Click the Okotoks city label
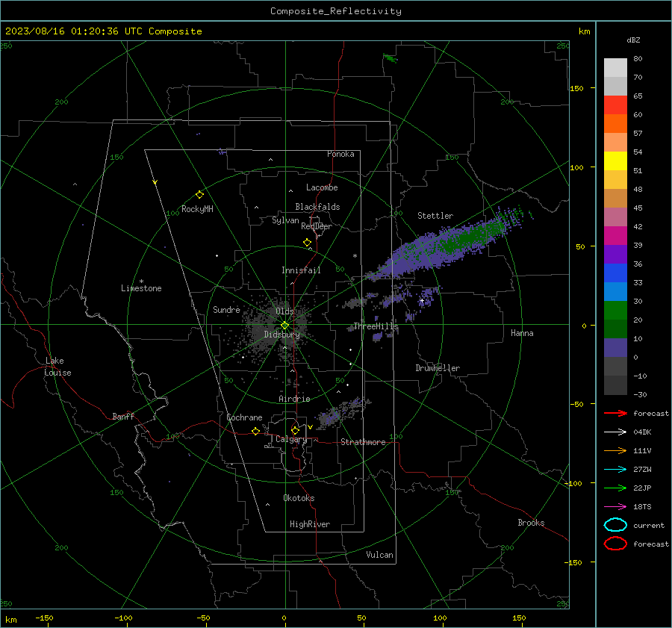Screen dimensions: 672x628 click(299, 497)
